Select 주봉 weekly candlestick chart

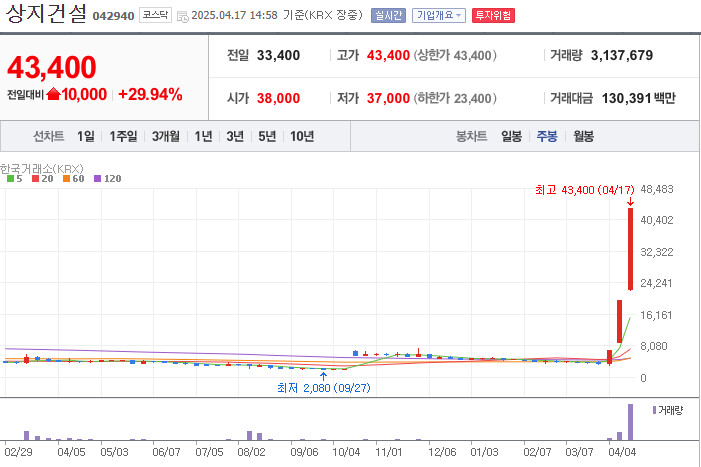[547, 136]
